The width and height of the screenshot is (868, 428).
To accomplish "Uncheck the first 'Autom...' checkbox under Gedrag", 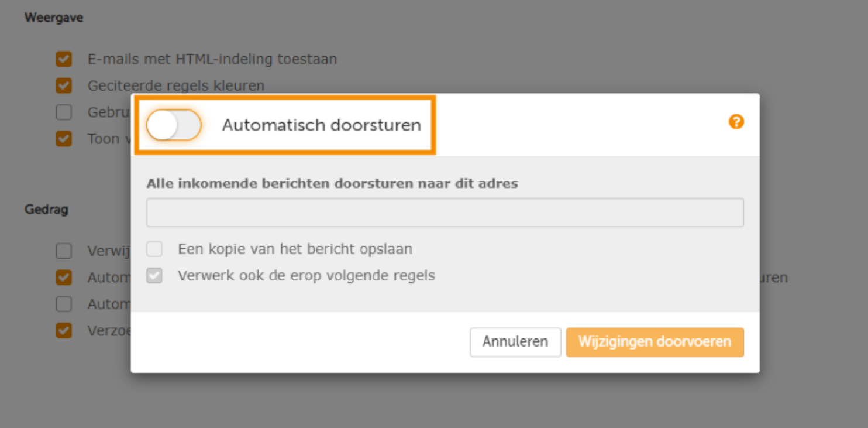I will (x=63, y=277).
